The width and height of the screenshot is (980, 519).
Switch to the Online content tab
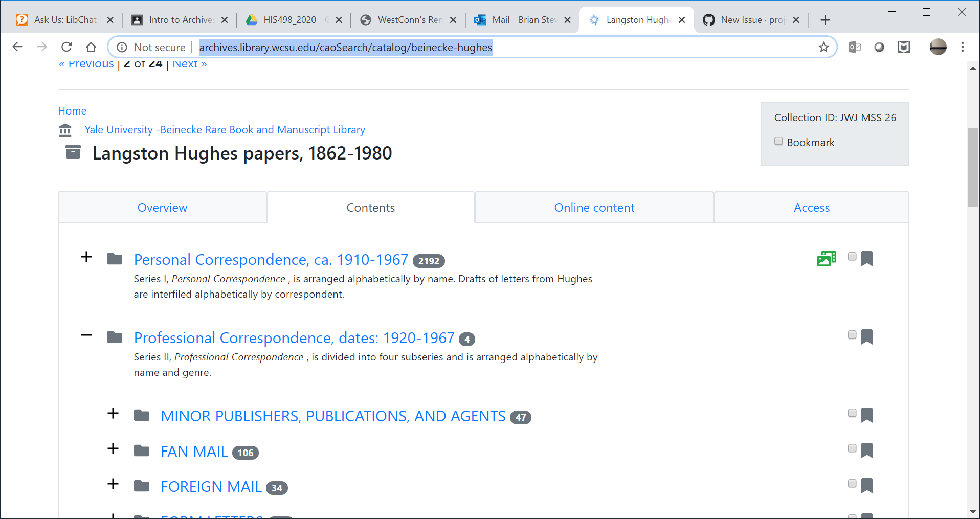pyautogui.click(x=594, y=207)
